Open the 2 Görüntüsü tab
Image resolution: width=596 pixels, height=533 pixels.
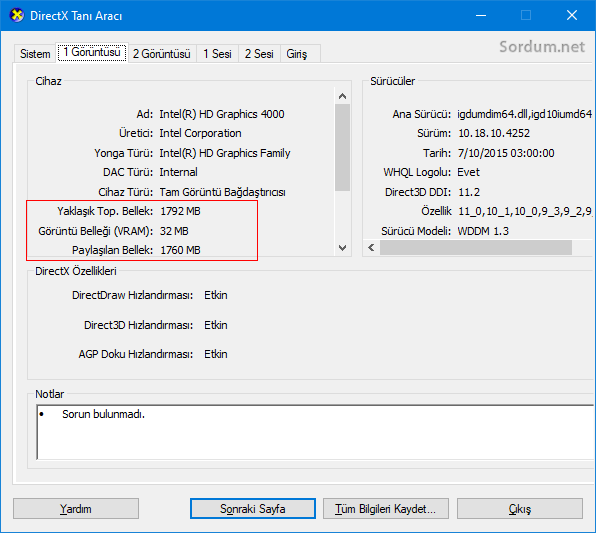162,54
